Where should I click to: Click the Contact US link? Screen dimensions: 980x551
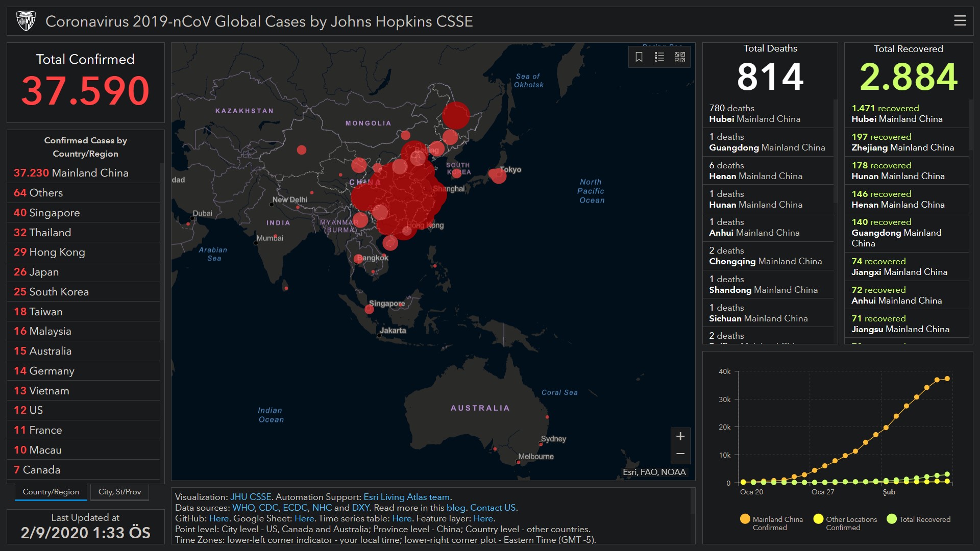493,508
